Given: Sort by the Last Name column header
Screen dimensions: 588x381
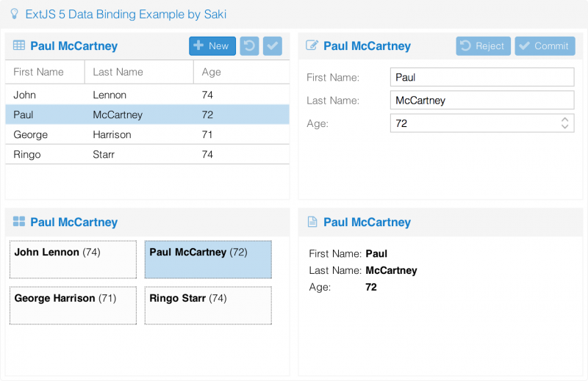Looking at the screenshot, I should (139, 72).
